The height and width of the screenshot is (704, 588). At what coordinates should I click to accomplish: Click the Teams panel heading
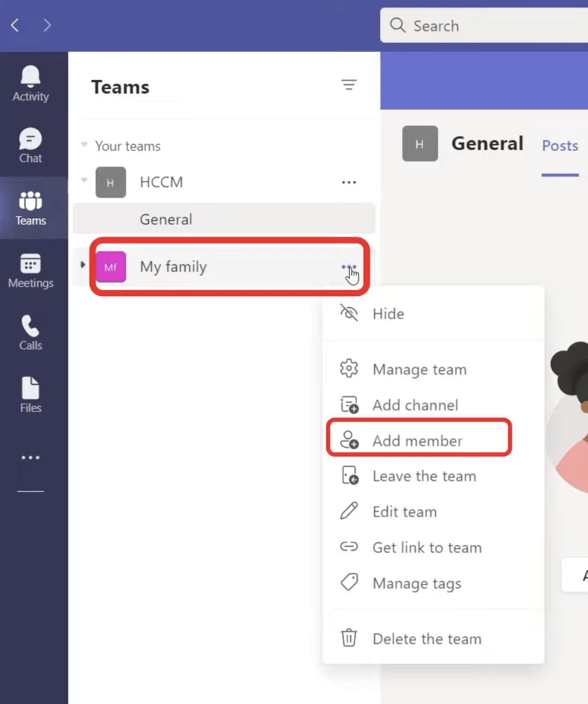120,87
